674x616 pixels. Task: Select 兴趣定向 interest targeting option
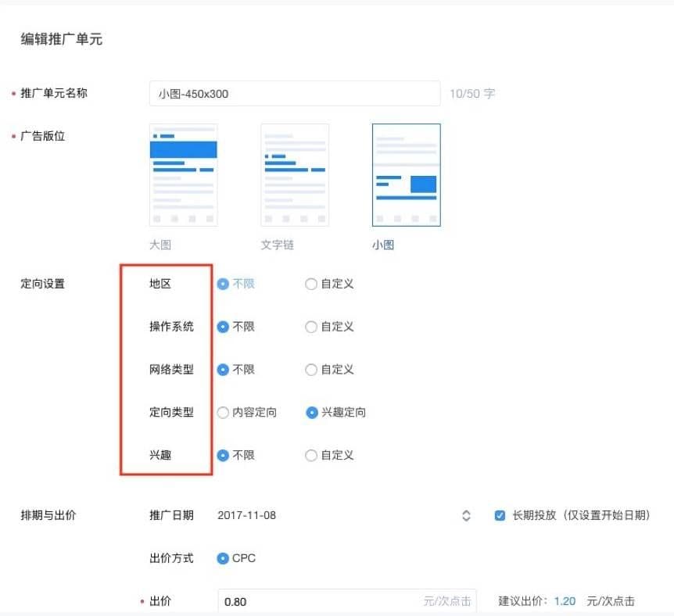coord(311,413)
